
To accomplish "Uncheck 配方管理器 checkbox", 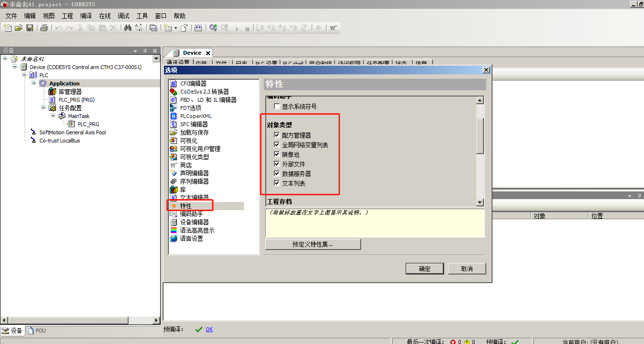I will click(x=277, y=135).
